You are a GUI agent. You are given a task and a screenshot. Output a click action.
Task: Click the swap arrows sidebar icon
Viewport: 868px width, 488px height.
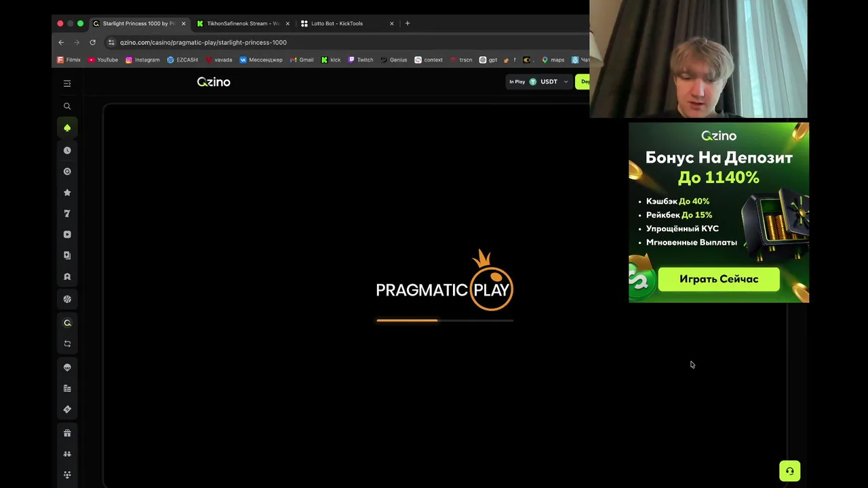67,344
